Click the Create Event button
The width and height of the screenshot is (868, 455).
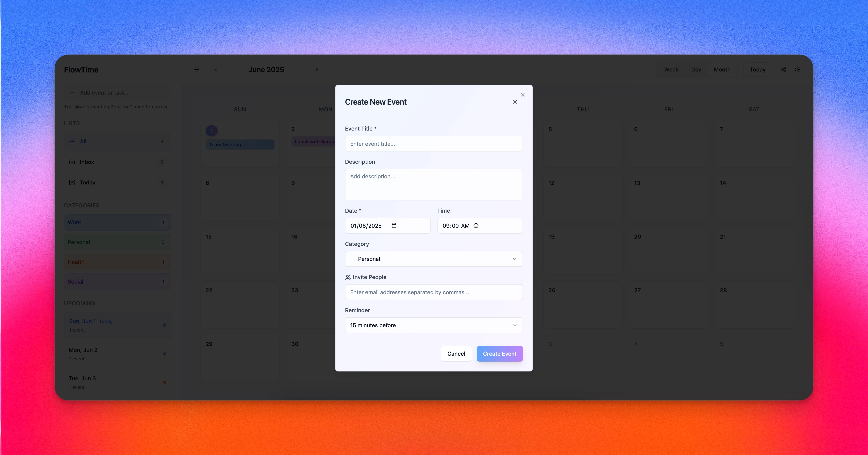pos(499,354)
